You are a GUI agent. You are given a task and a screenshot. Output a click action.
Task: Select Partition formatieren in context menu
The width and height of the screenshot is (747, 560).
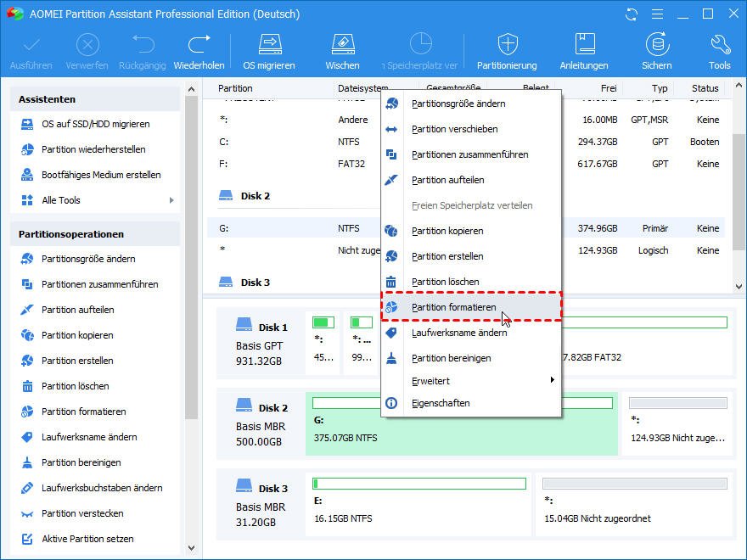[x=470, y=307]
